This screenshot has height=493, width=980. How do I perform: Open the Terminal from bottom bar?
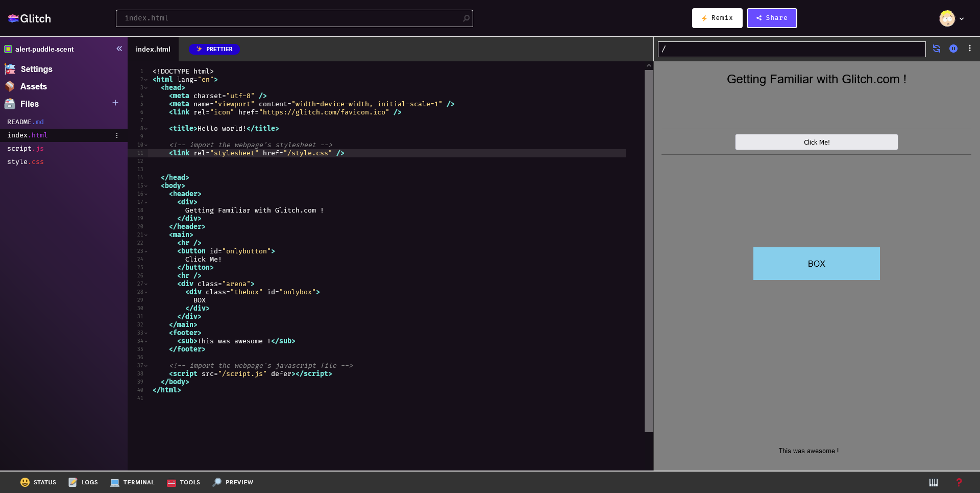pos(132,482)
